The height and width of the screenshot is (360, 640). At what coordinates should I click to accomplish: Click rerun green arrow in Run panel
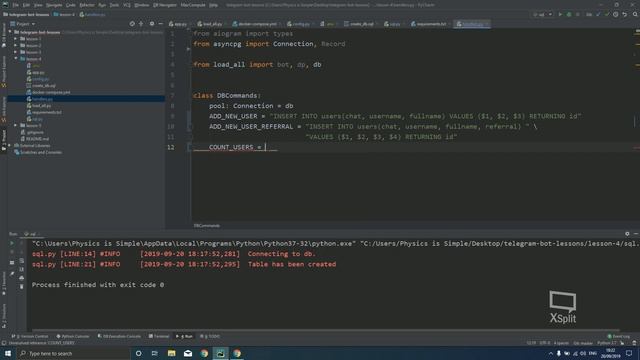click(12, 243)
